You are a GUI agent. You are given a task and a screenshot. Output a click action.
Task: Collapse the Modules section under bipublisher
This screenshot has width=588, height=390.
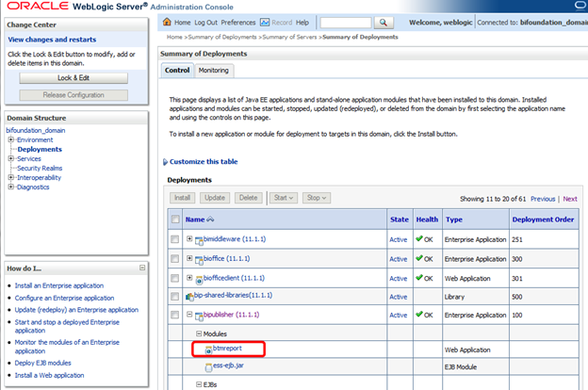pos(199,333)
